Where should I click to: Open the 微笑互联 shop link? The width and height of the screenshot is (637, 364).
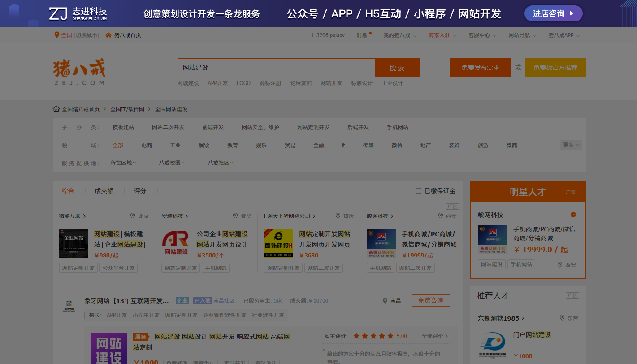72,216
